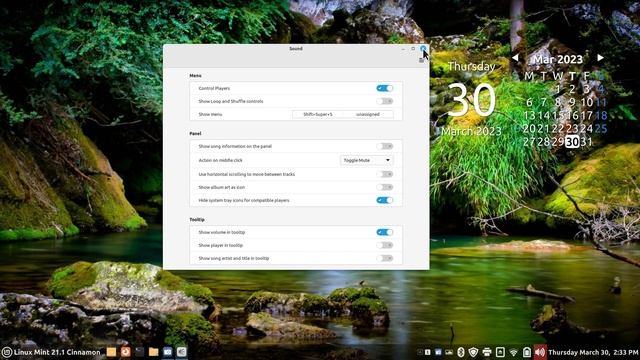Select day 25 in the calendar
640x360 pixels.
coord(601,129)
